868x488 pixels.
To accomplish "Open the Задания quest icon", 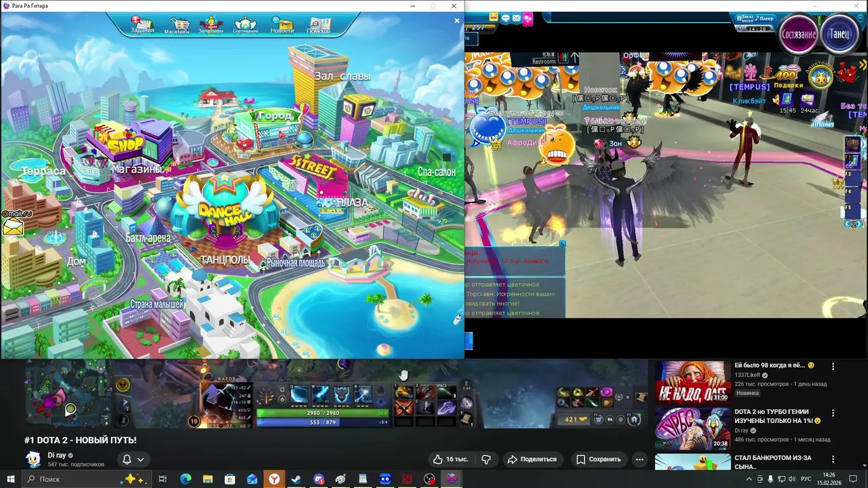I will (142, 25).
